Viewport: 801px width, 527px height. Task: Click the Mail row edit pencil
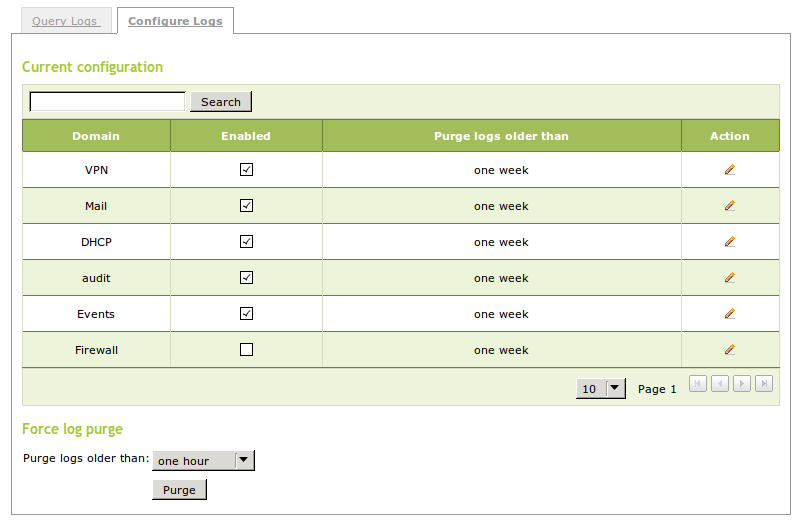click(x=730, y=206)
